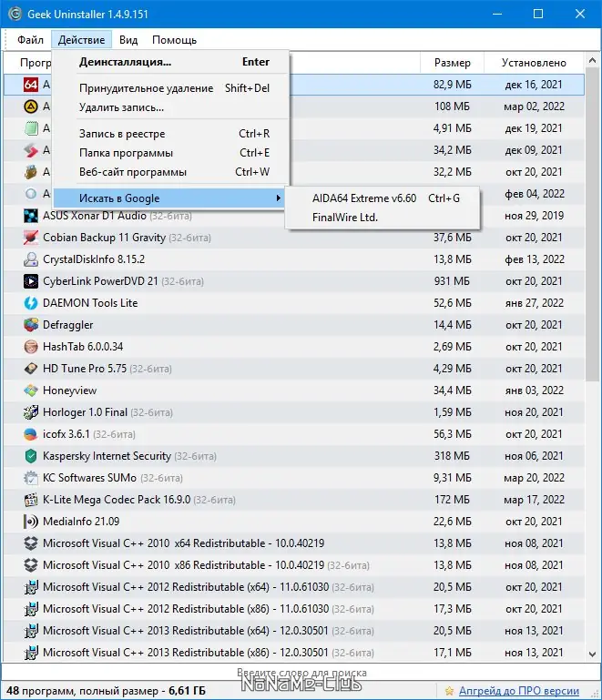This screenshot has width=602, height=700.
Task: Click the Visual C++ 2010 x64 icon
Action: 31,543
